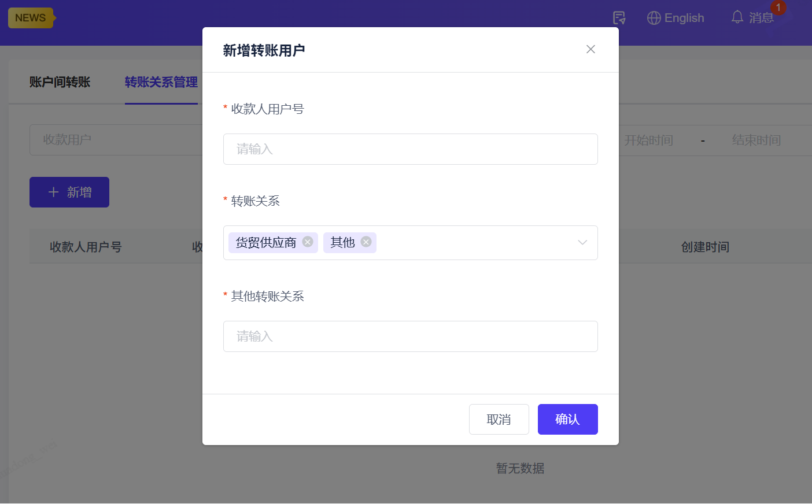812x504 pixels.
Task: Click the red notification count badge
Action: (x=778, y=8)
